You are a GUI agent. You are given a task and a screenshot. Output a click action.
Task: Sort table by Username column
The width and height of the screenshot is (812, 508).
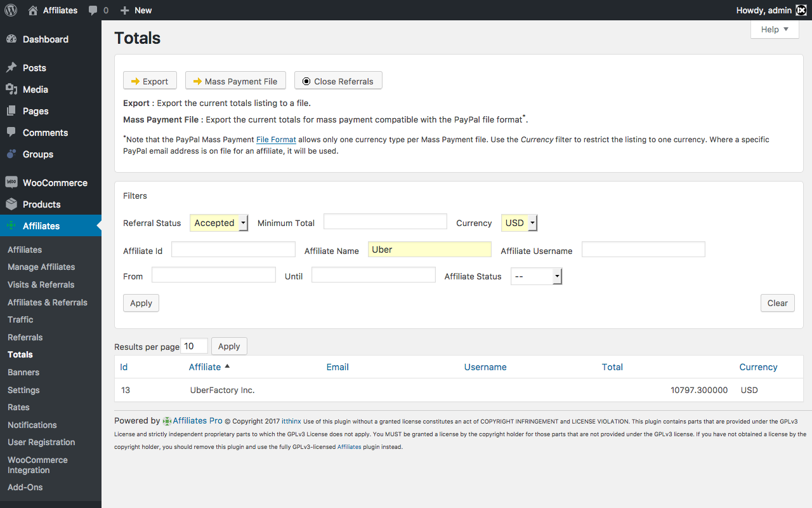click(x=485, y=367)
